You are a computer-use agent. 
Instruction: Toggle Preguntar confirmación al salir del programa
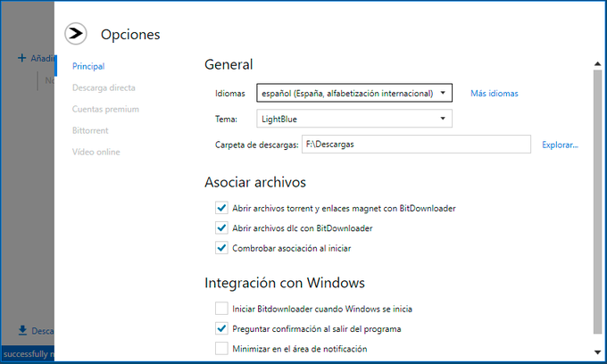pos(221,328)
